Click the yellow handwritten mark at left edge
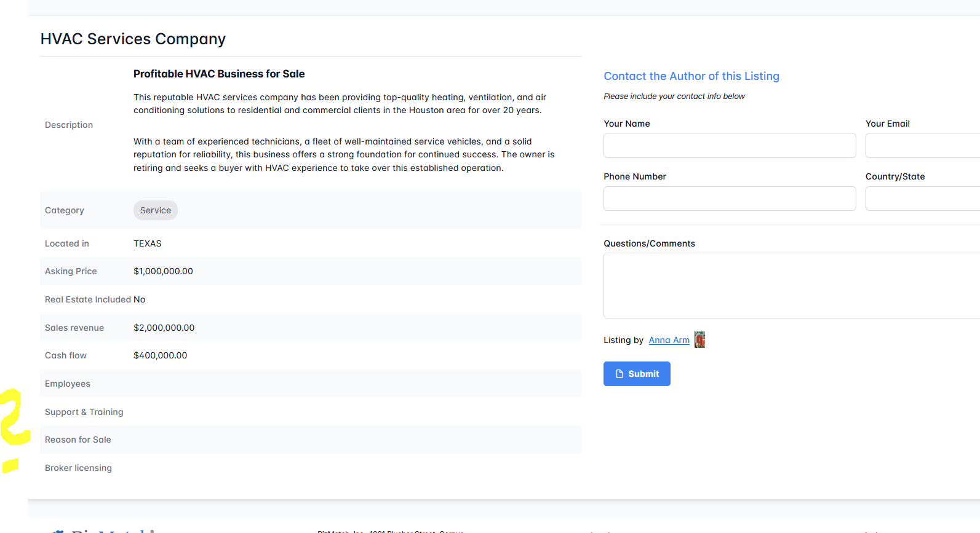Image resolution: width=980 pixels, height=533 pixels. point(14,418)
